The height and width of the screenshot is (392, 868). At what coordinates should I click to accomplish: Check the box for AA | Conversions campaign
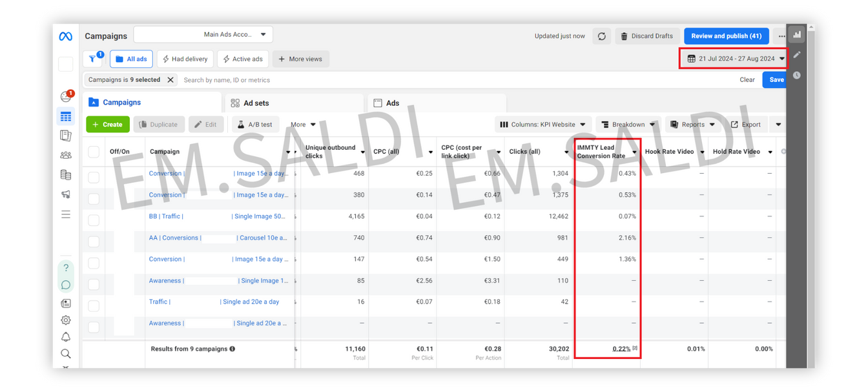(94, 242)
